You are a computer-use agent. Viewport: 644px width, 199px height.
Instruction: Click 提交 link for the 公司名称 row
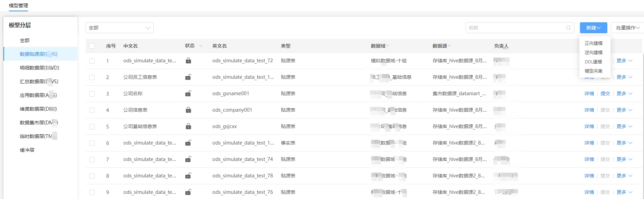pos(605,94)
